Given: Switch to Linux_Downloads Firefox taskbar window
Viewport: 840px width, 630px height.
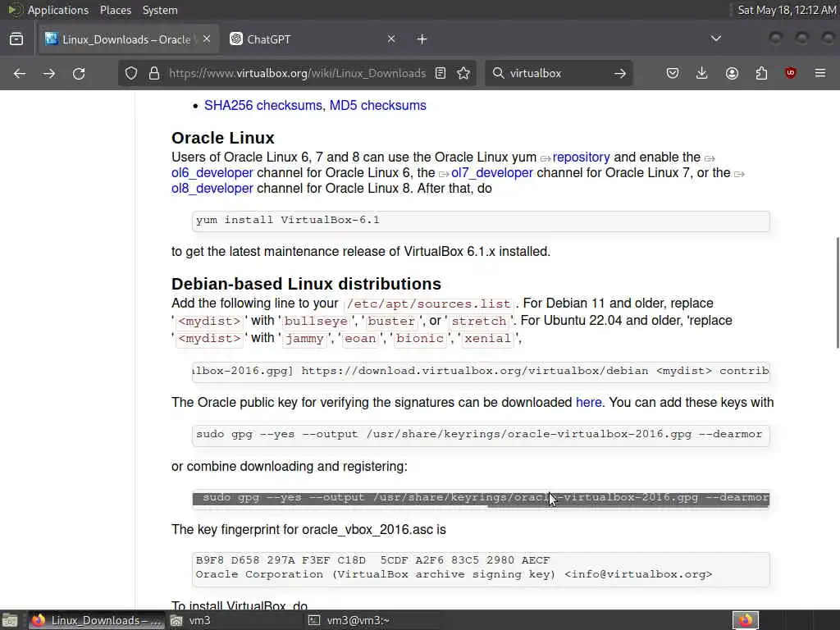Looking at the screenshot, I should [x=97, y=620].
